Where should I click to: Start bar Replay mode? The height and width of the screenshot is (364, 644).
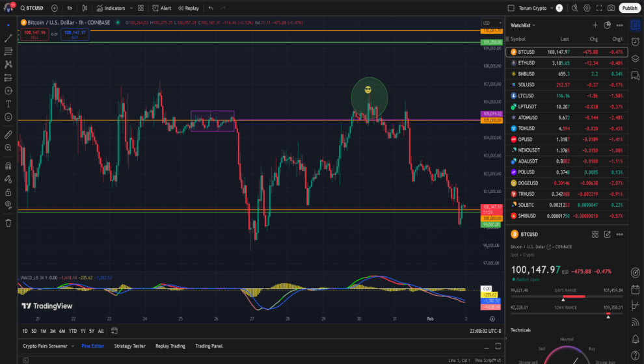click(x=189, y=8)
